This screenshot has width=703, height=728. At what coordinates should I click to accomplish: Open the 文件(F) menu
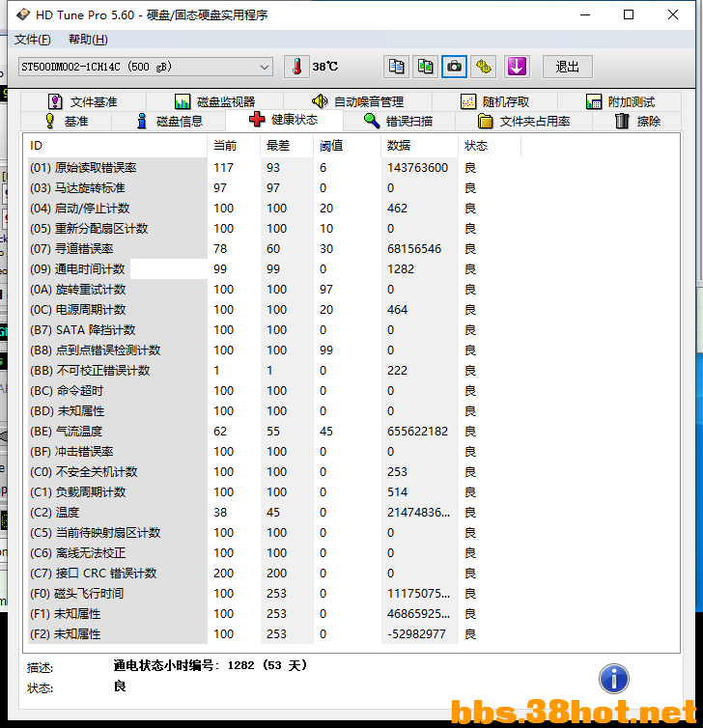coord(32,40)
